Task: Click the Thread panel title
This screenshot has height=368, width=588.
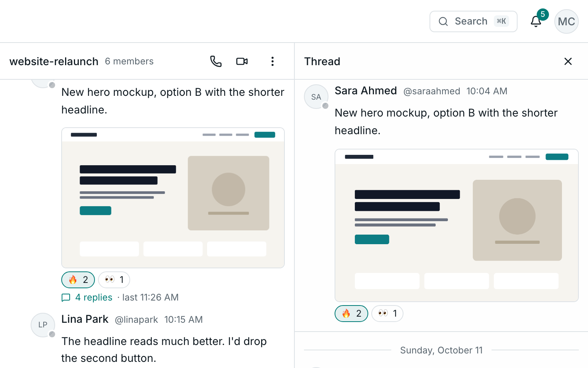Action: [322, 61]
